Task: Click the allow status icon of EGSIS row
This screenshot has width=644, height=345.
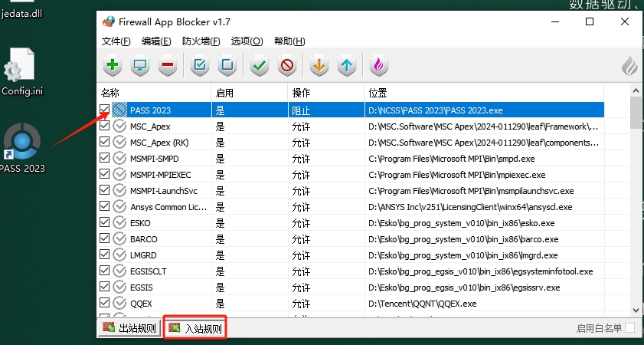Action: pos(119,287)
